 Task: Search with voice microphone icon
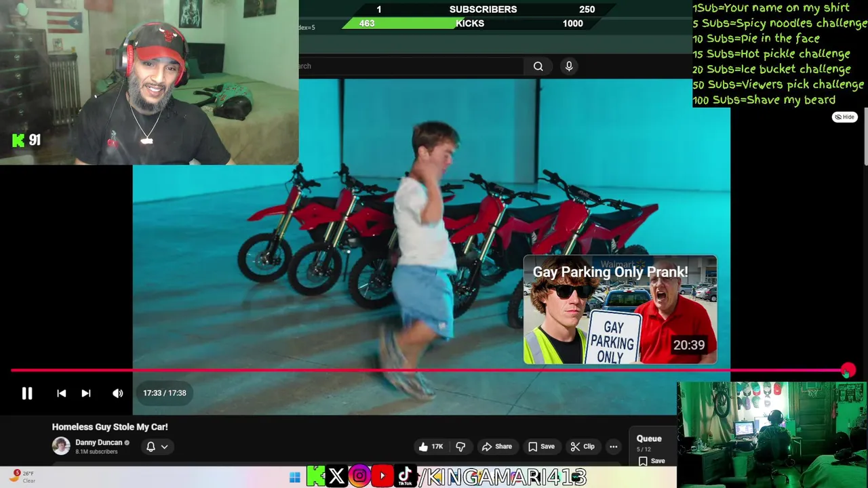click(x=569, y=66)
